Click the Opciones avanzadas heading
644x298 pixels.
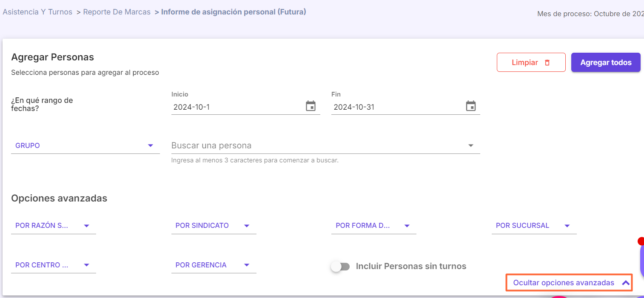tap(59, 199)
